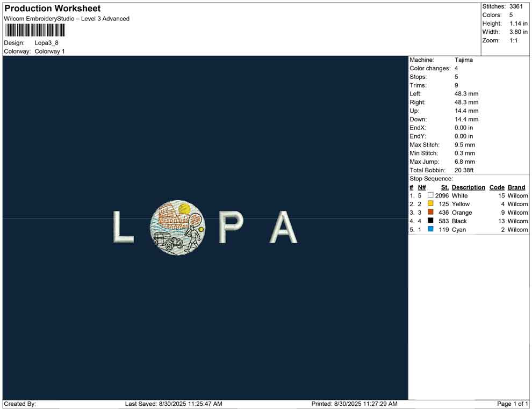This screenshot has height=409, width=532.
Task: Click the Tajima machine value
Action: pos(463,60)
